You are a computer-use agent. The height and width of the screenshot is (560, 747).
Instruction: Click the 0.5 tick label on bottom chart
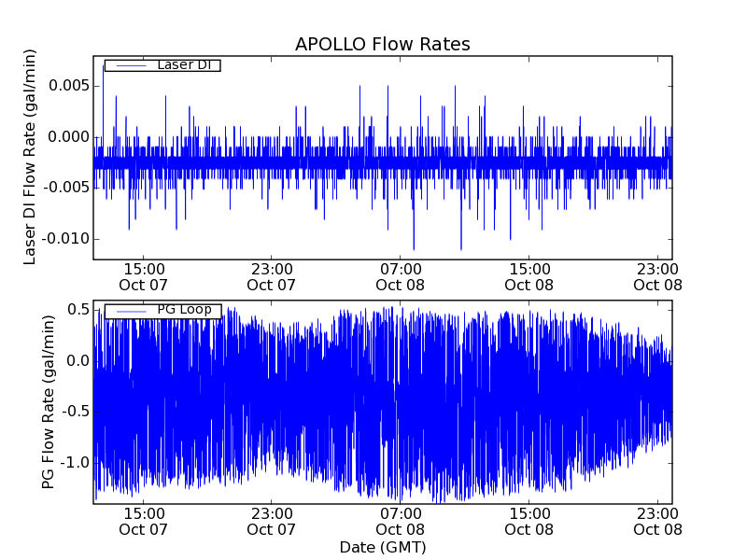pyautogui.click(x=78, y=310)
